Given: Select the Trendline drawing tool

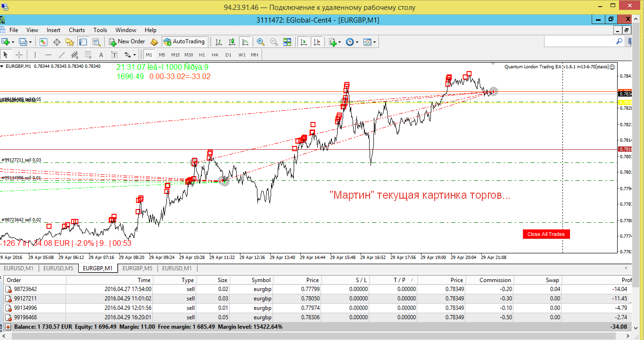Looking at the screenshot, I should click(61, 55).
